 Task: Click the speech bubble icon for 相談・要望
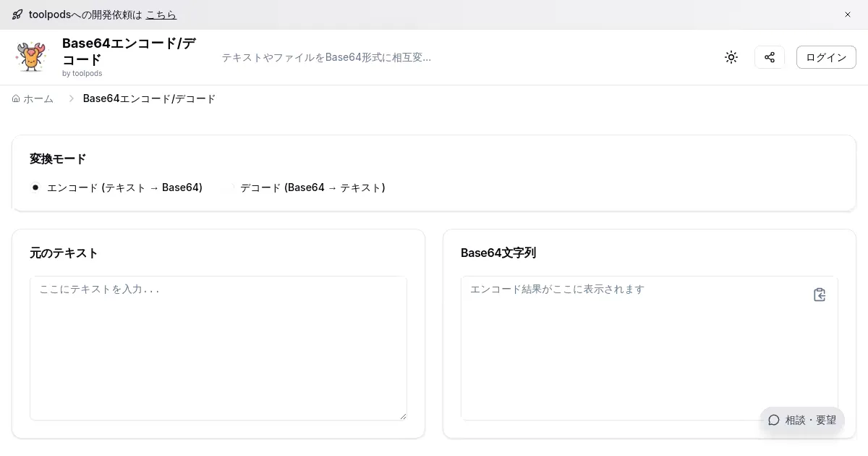click(x=774, y=420)
